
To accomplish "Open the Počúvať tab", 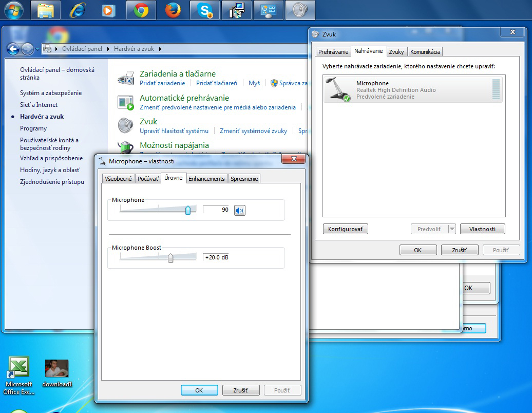I will pyautogui.click(x=148, y=179).
